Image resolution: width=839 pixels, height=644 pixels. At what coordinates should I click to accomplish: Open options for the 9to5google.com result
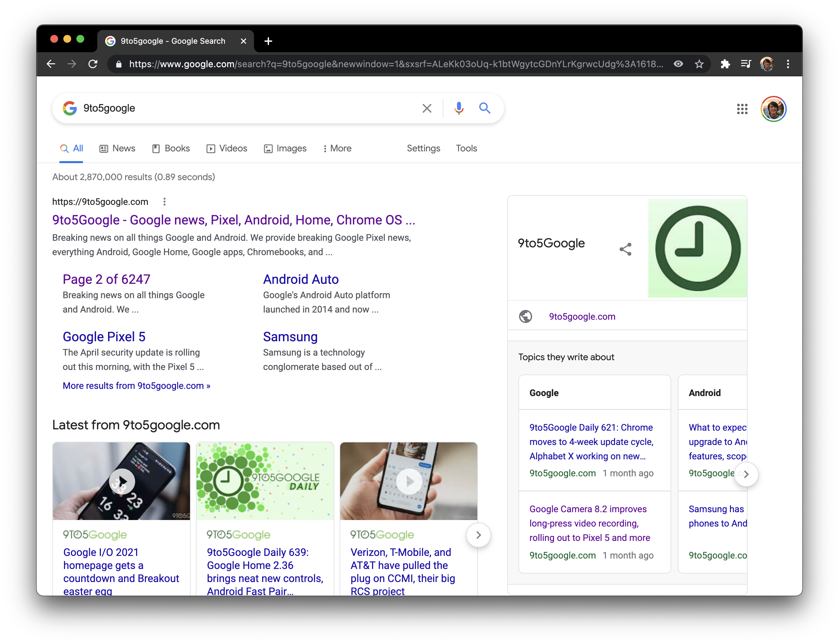point(164,202)
